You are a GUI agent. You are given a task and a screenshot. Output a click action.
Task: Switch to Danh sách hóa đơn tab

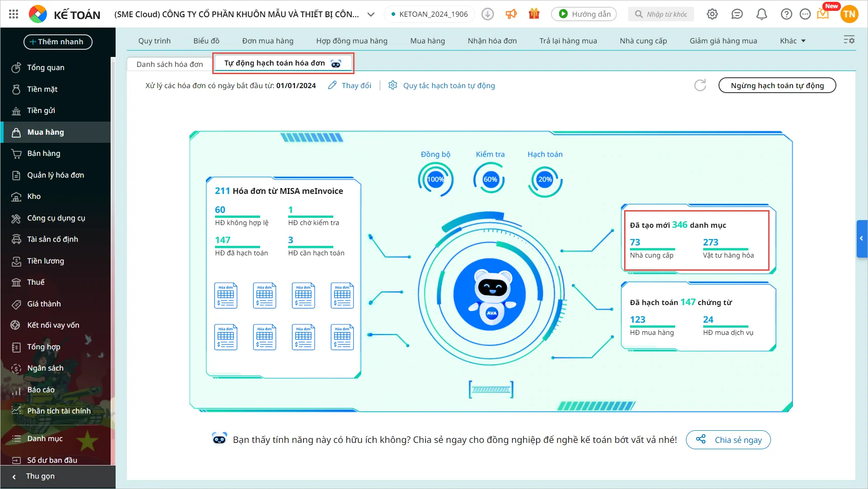170,64
